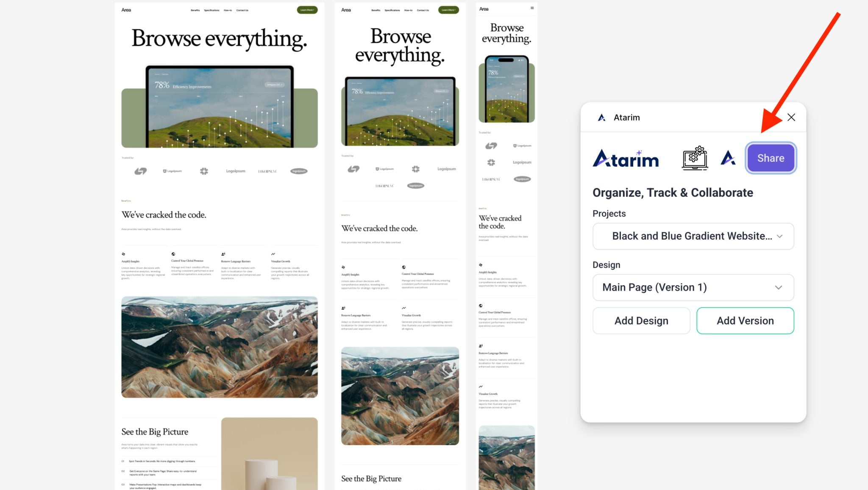This screenshot has height=490, width=868.
Task: Click the large Atarim logo in panel
Action: coord(626,158)
